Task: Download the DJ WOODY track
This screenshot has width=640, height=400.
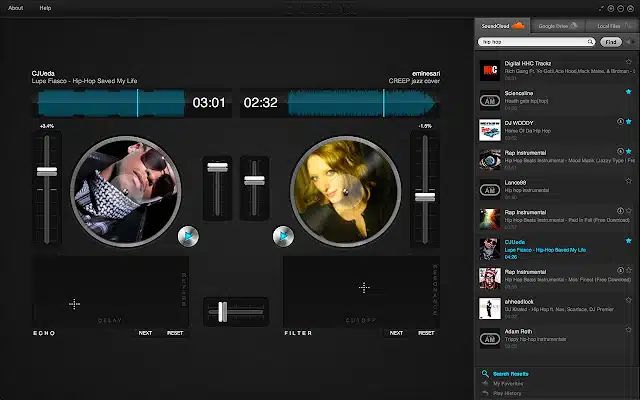Action: [620, 122]
